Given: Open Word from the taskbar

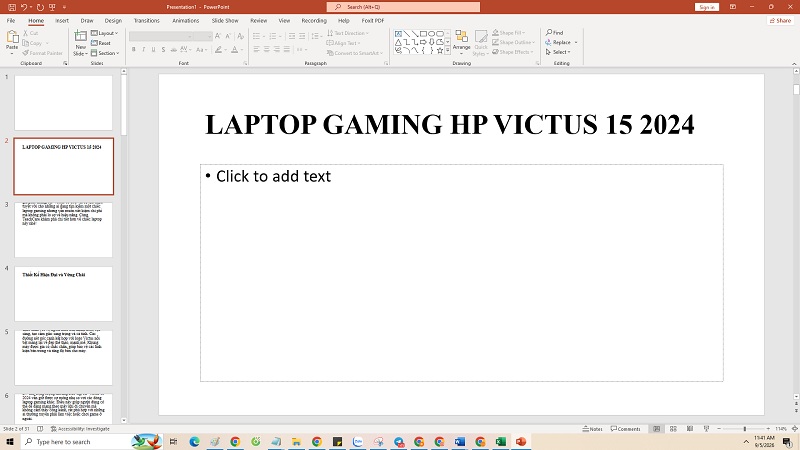Looking at the screenshot, I should coord(460,441).
